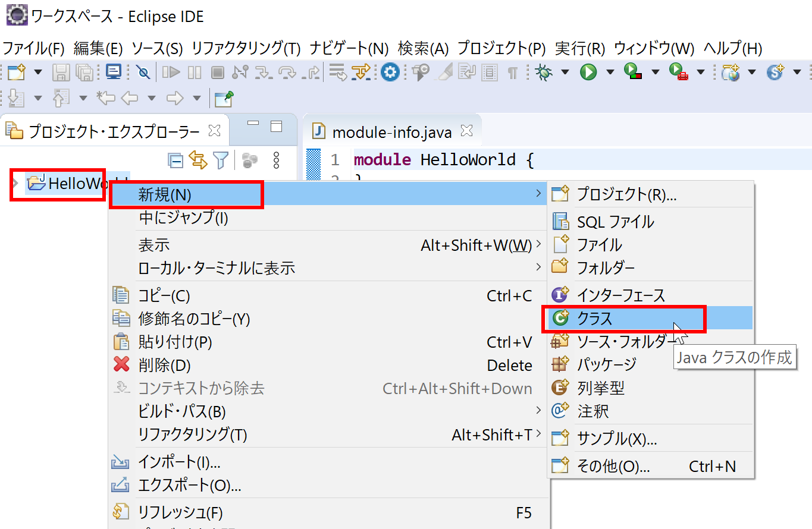This screenshot has height=529, width=812.
Task: Open the Run button dropdown arrow
Action: [610, 73]
